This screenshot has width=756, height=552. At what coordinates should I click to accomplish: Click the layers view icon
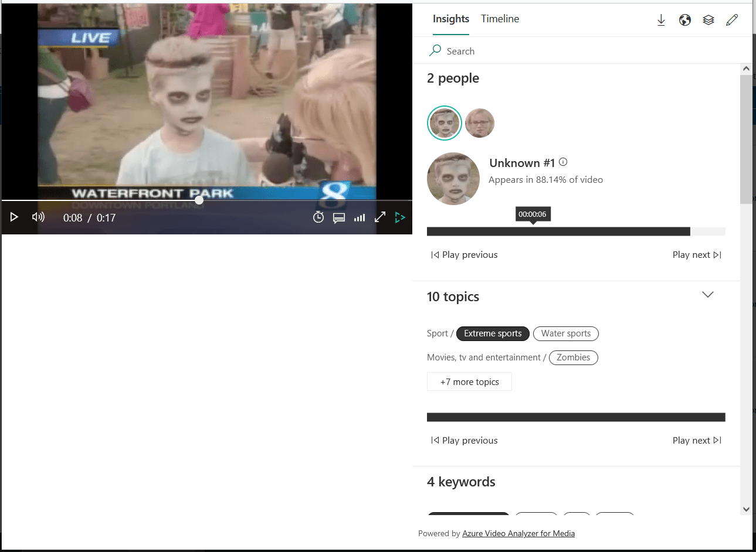click(708, 20)
